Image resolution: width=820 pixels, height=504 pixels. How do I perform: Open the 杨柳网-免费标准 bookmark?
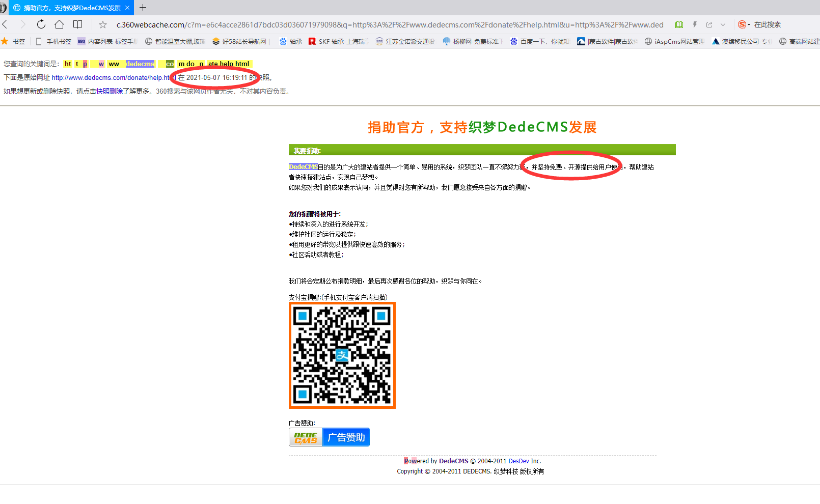point(473,41)
